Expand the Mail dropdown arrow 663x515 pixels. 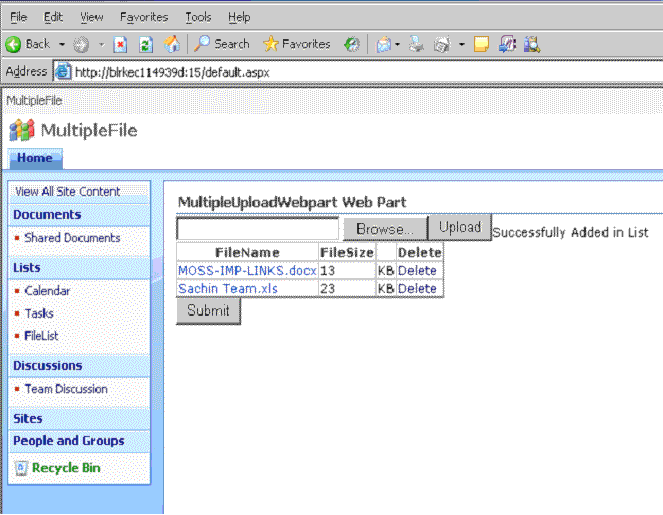pos(397,44)
